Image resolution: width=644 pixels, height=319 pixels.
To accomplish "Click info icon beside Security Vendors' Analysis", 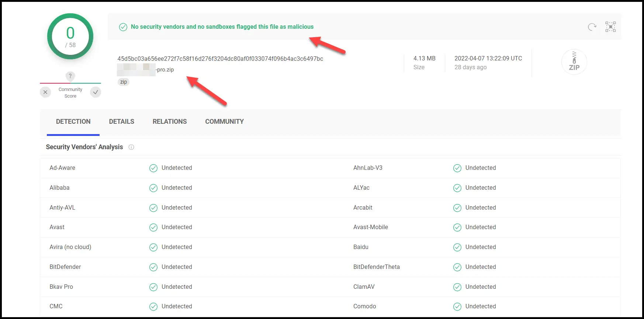I will pyautogui.click(x=131, y=147).
